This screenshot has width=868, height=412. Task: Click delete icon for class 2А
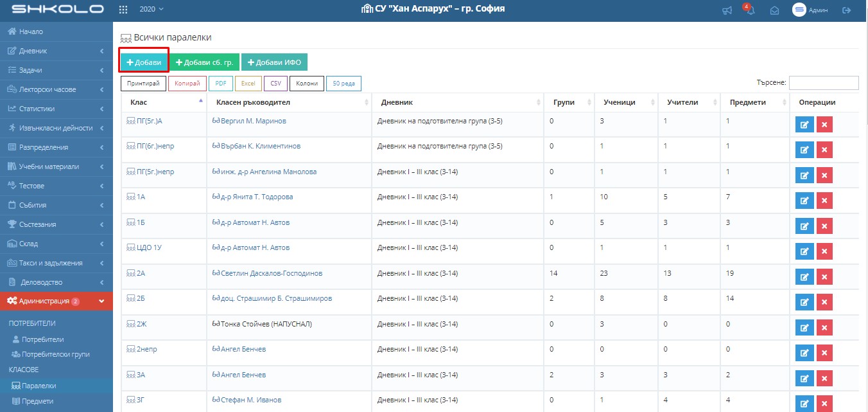[x=824, y=276]
